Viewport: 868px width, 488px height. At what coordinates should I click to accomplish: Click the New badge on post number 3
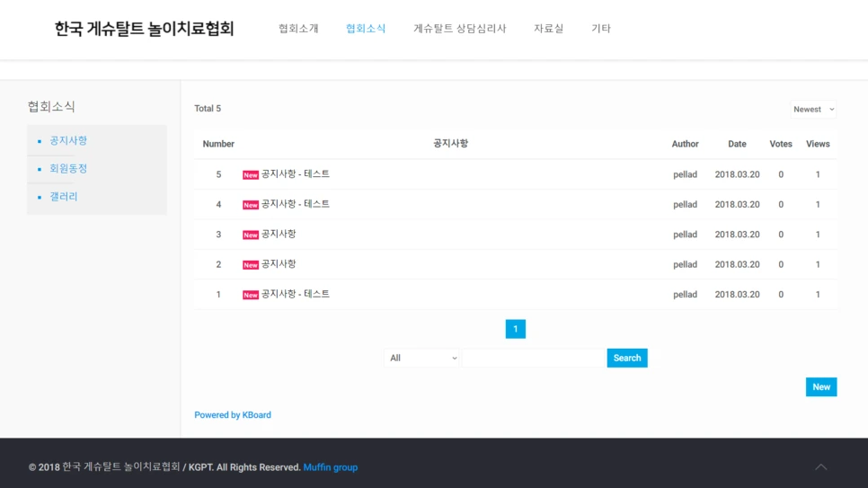(x=251, y=235)
